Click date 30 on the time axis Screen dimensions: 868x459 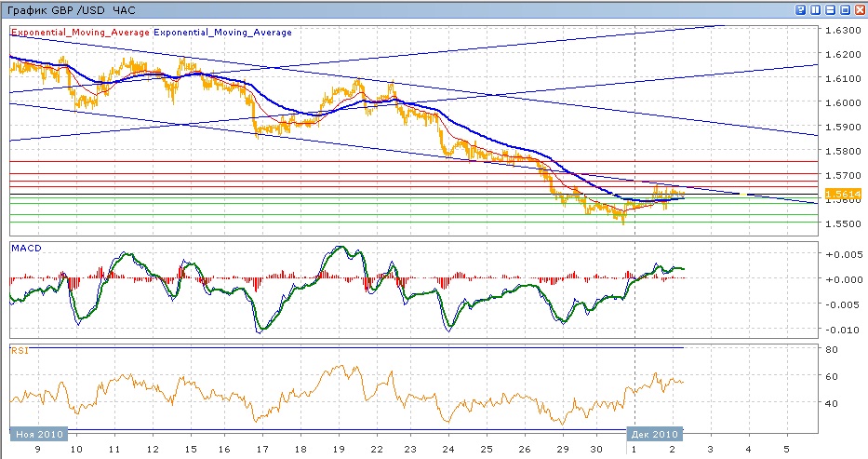pyautogui.click(x=595, y=449)
